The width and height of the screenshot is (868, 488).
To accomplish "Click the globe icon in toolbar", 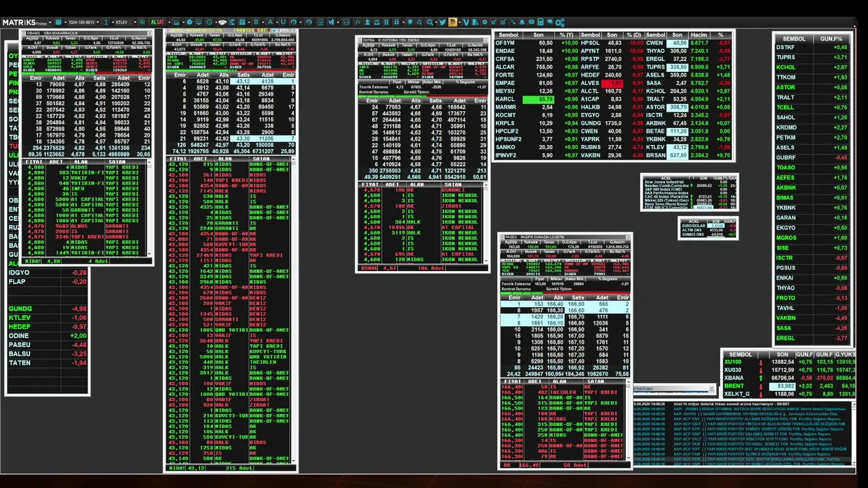I will click(189, 22).
